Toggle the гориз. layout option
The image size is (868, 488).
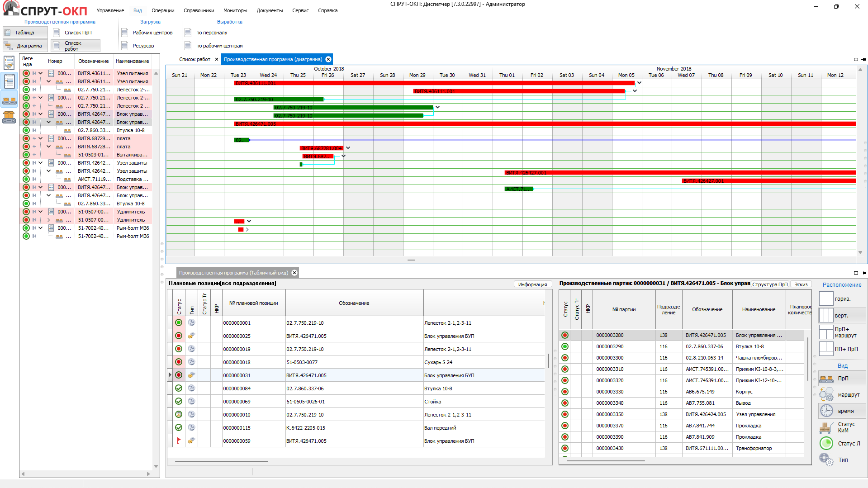[x=826, y=299]
